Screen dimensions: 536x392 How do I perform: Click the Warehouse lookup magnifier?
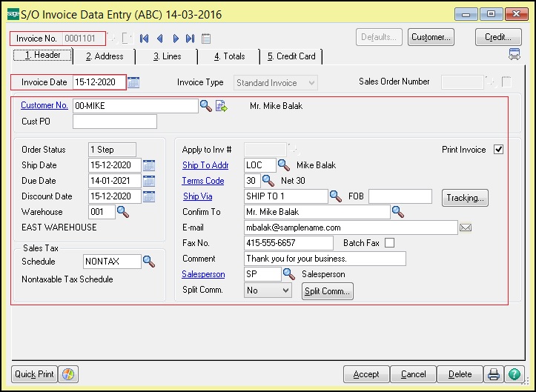click(124, 213)
